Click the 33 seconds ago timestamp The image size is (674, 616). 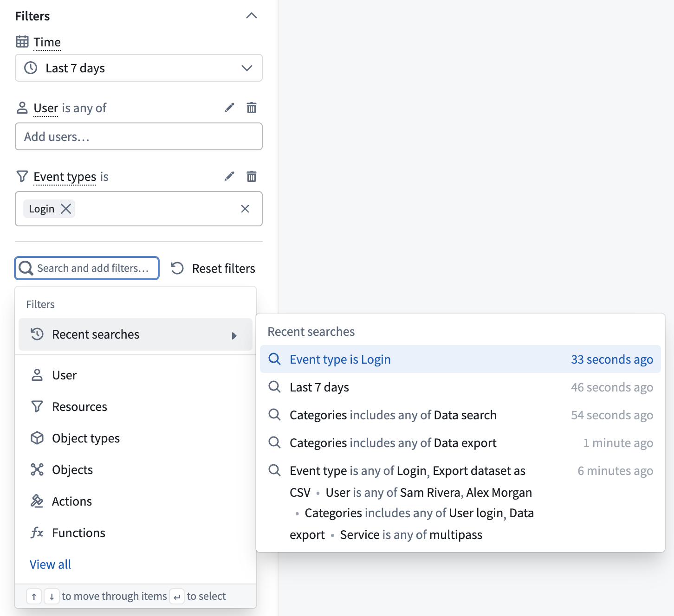612,359
